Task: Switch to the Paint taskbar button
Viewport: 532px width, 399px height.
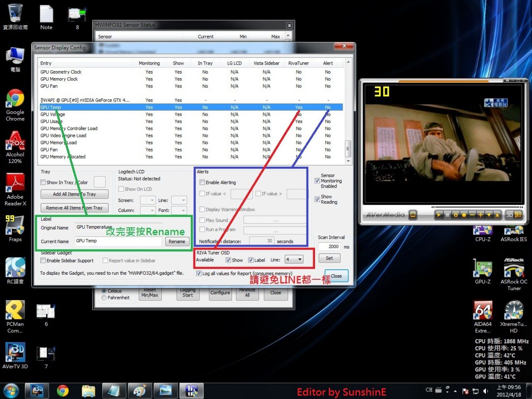Action: click(x=140, y=391)
